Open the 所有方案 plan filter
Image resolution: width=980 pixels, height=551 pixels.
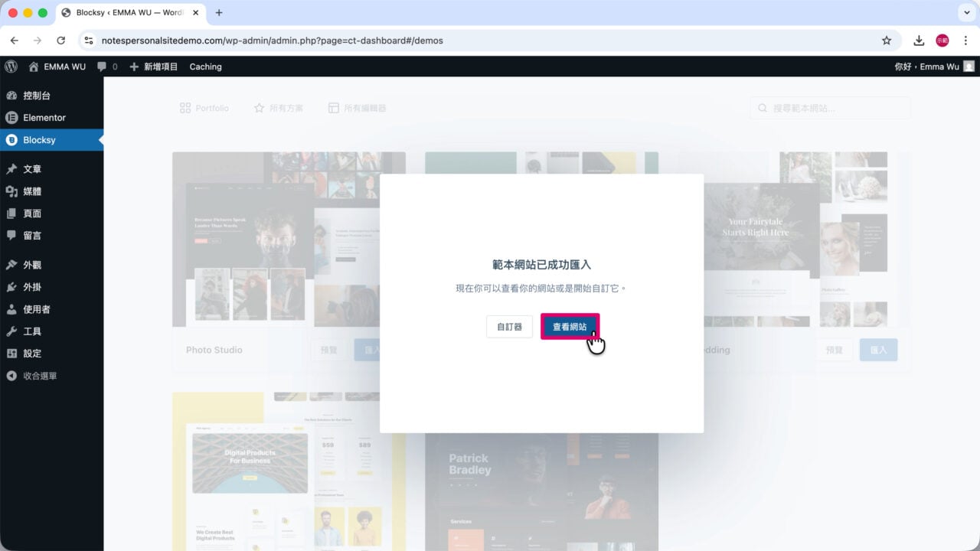coord(279,108)
